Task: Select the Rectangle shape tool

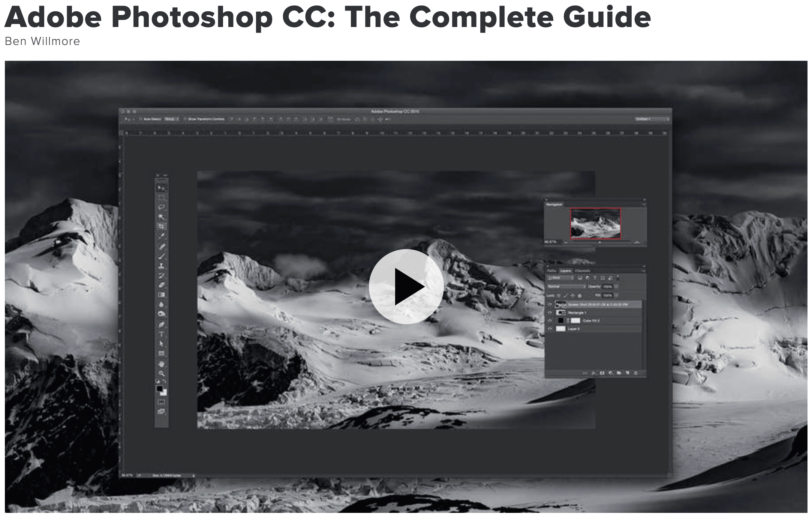Action: pyautogui.click(x=162, y=353)
